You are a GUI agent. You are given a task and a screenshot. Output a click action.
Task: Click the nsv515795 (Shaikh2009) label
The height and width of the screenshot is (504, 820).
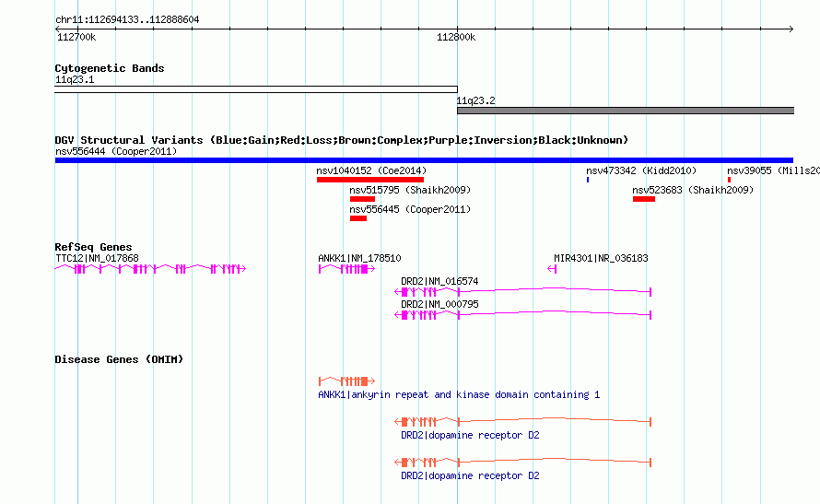(410, 191)
